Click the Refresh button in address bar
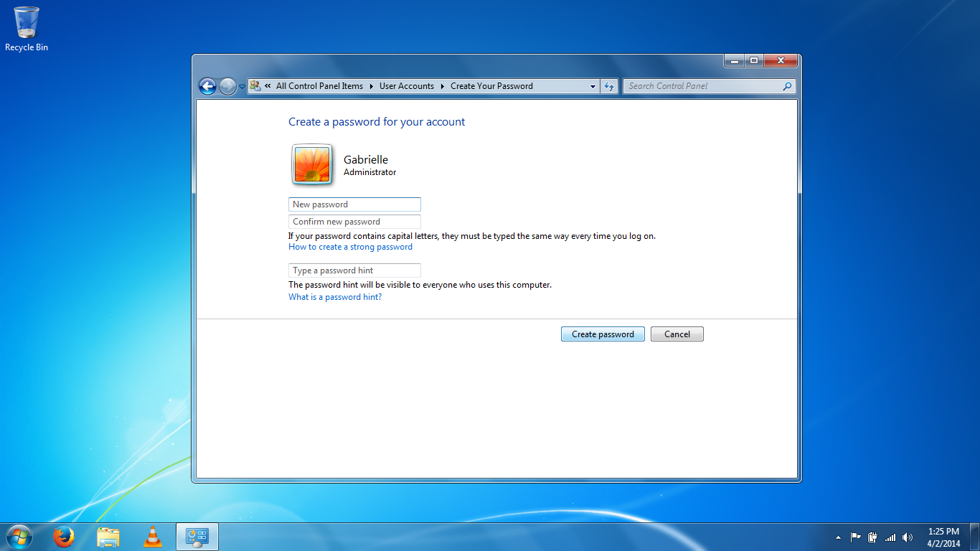 (x=609, y=86)
